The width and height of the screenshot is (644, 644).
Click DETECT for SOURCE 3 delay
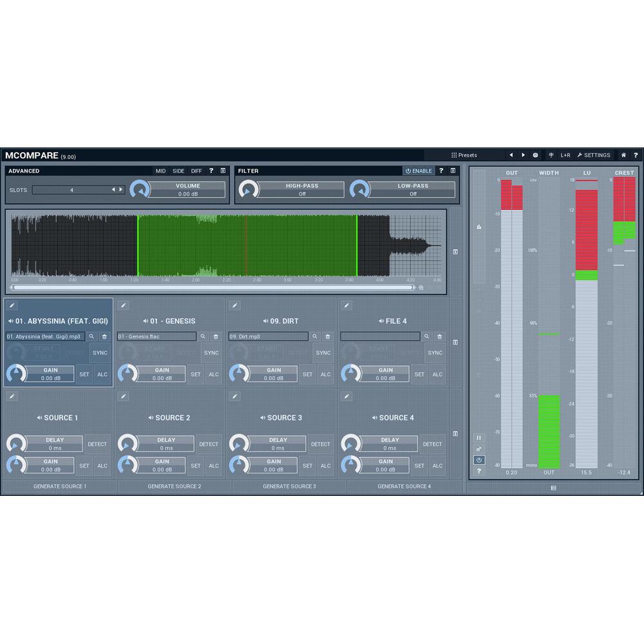pyautogui.click(x=321, y=444)
